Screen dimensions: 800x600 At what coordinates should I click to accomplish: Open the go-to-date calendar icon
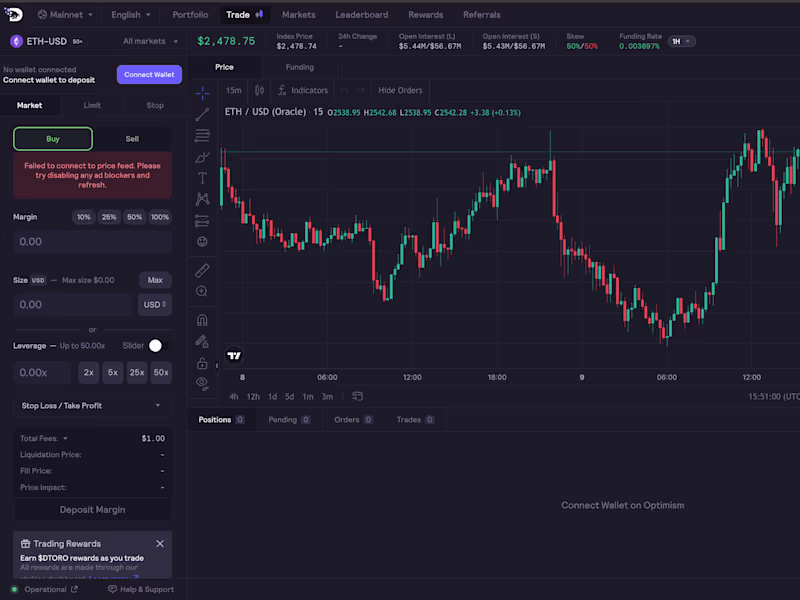coord(357,396)
